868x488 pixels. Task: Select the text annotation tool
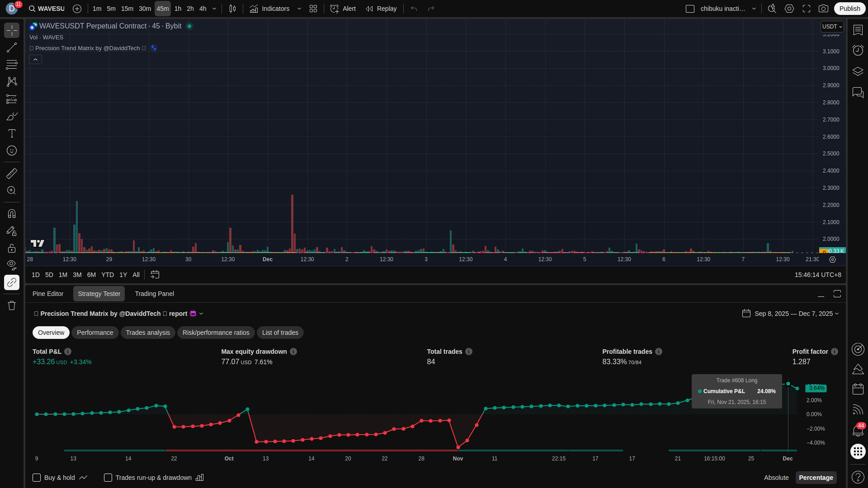coord(12,133)
